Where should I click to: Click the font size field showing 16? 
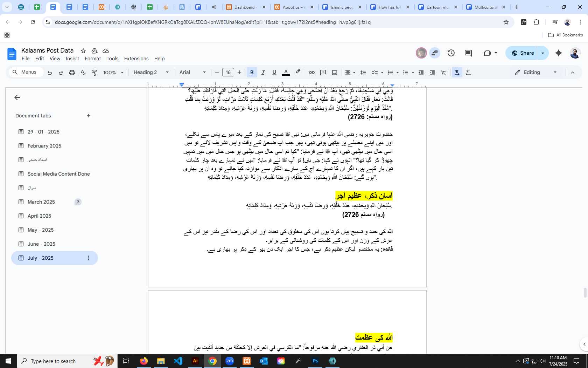[x=228, y=73]
